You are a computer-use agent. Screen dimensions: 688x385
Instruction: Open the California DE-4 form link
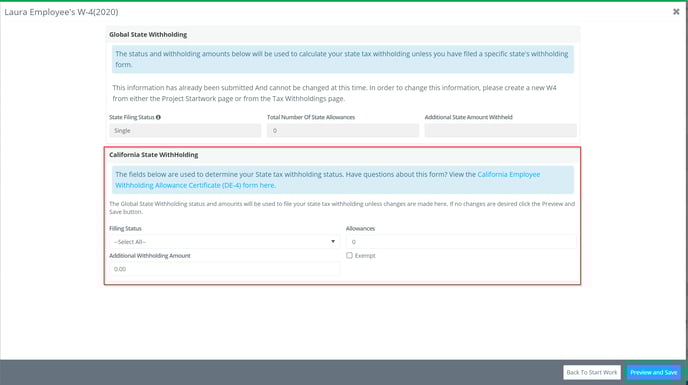pyautogui.click(x=327, y=180)
